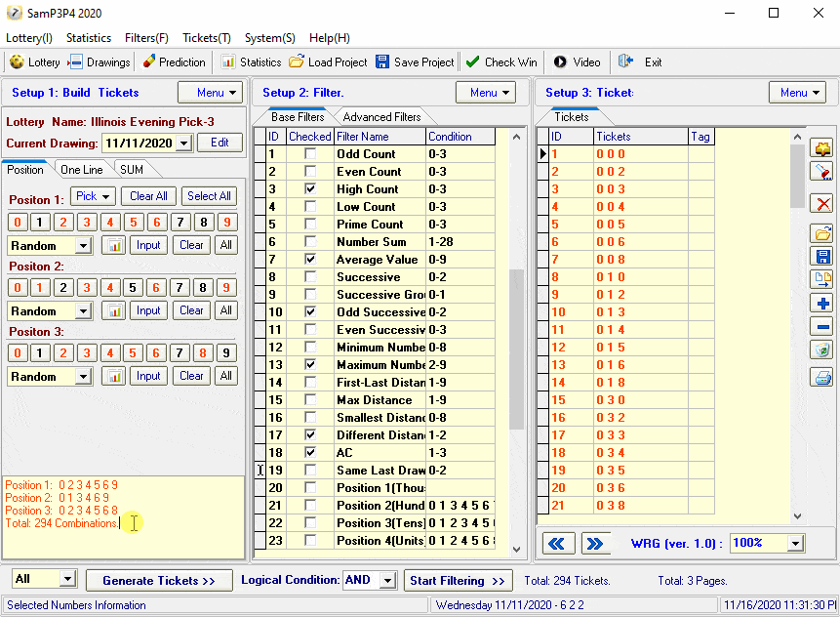840x617 pixels.
Task: Open the Setup 2 Filter Menu dropdown
Action: 486,92
